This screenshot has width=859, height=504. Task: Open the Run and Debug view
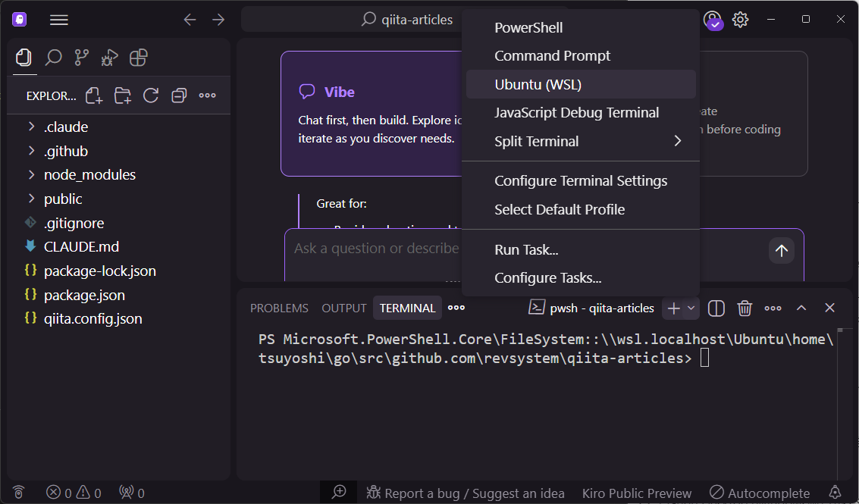[109, 58]
